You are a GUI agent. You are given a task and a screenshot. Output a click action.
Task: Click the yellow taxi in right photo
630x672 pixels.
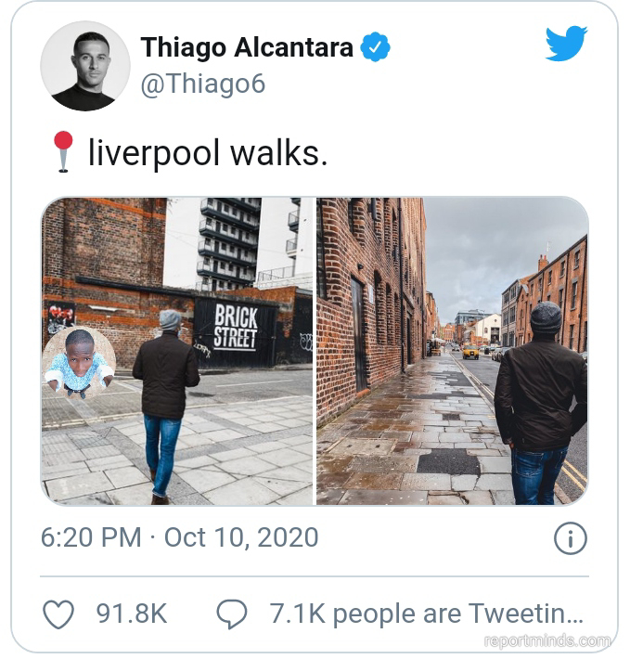[x=470, y=353]
